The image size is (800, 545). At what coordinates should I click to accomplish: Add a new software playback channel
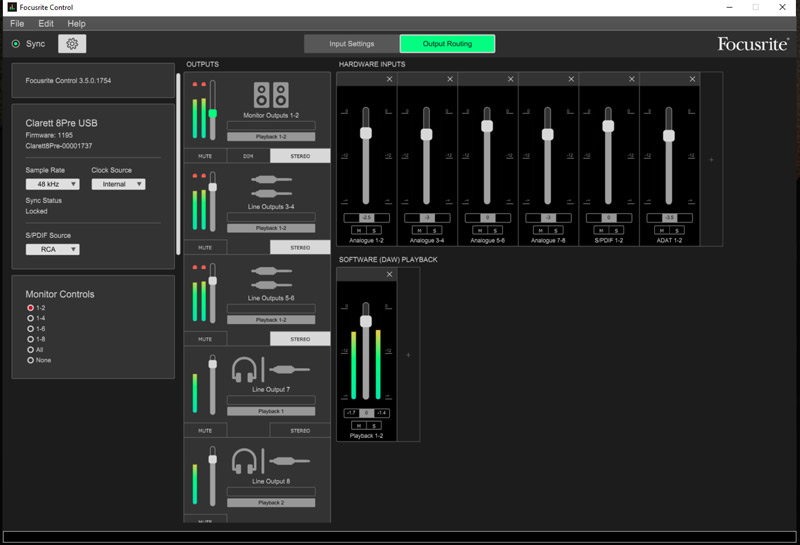coord(408,355)
